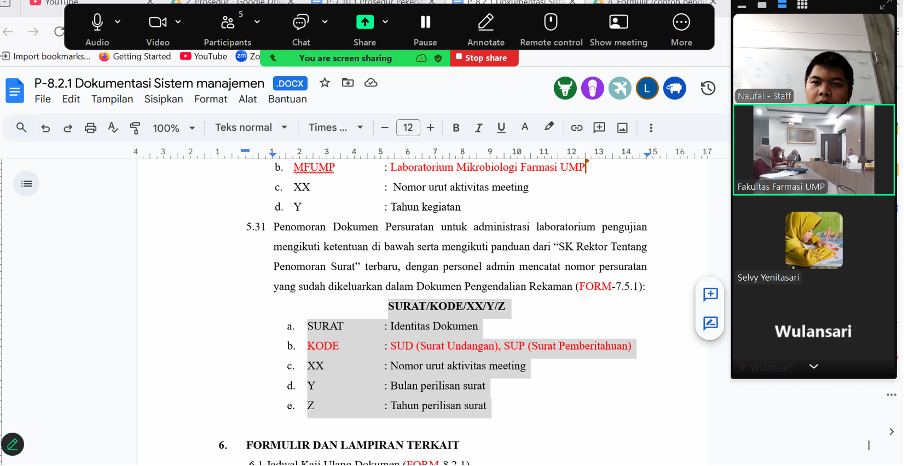The width and height of the screenshot is (904, 466).
Task: Open the Format menu
Action: 211,99
